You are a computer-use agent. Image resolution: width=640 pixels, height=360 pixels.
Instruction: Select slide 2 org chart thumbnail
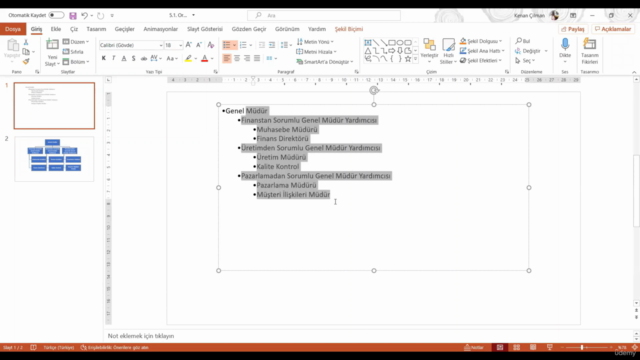(x=54, y=159)
